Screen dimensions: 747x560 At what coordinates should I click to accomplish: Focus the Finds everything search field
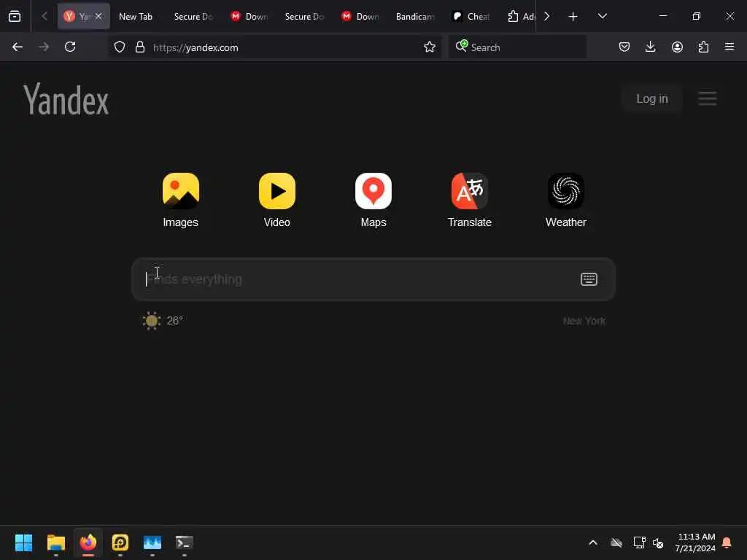(373, 279)
